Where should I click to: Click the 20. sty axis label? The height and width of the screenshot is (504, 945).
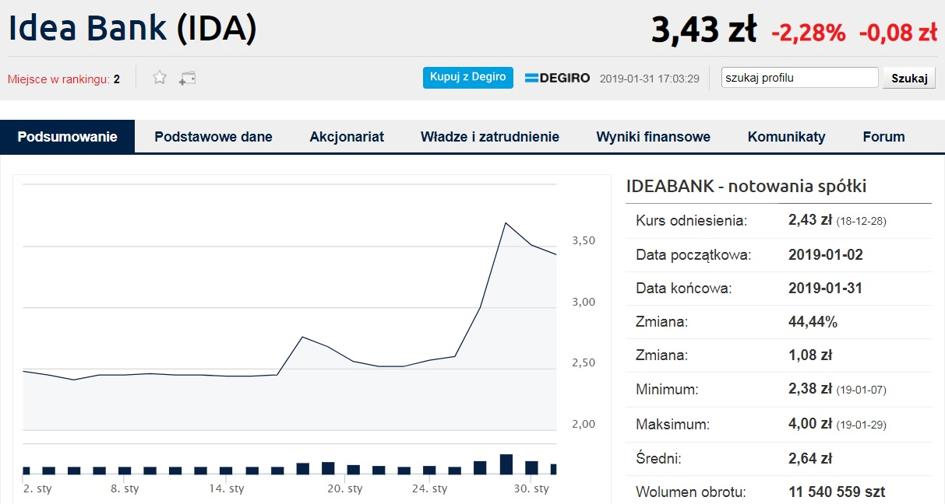pyautogui.click(x=345, y=488)
